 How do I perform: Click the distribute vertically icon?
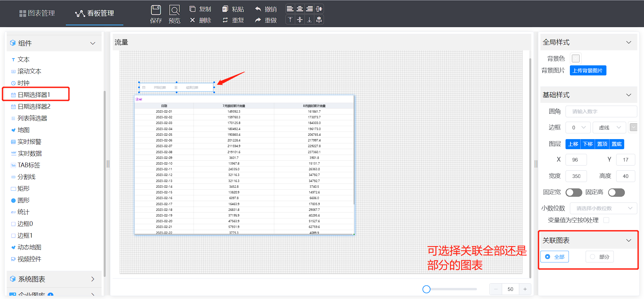click(x=319, y=20)
